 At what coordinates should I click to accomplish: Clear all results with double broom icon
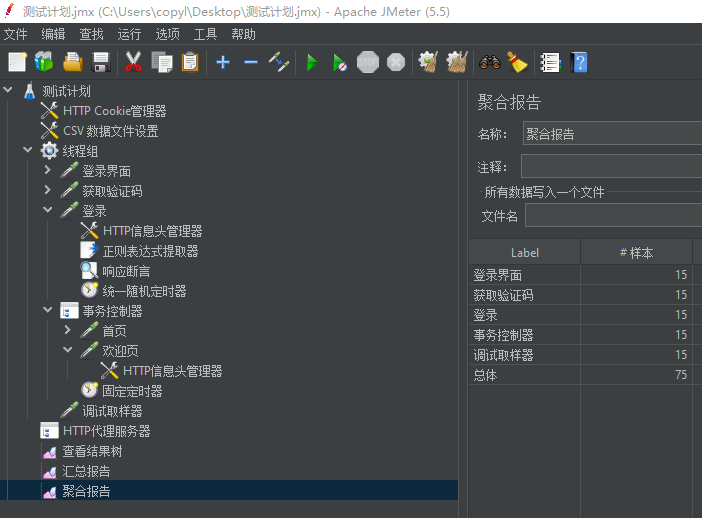[x=457, y=62]
